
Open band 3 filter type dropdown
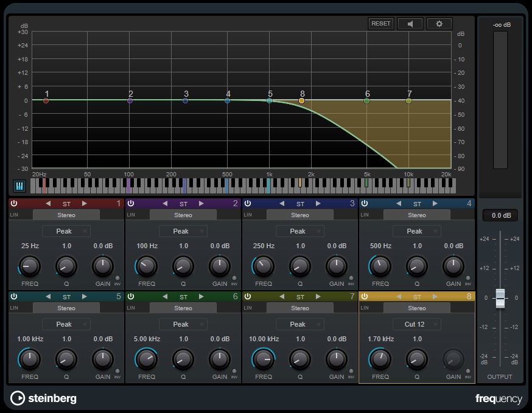300,231
